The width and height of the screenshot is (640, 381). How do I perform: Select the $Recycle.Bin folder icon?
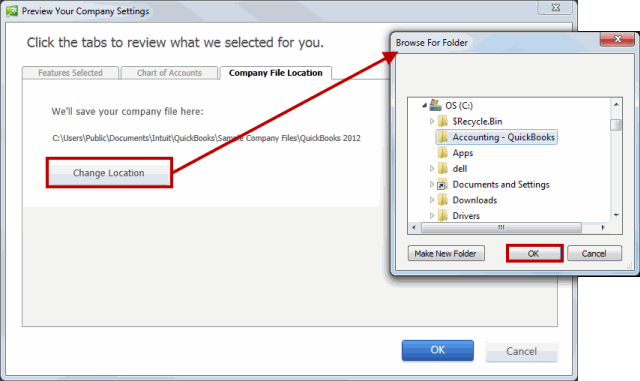[443, 121]
